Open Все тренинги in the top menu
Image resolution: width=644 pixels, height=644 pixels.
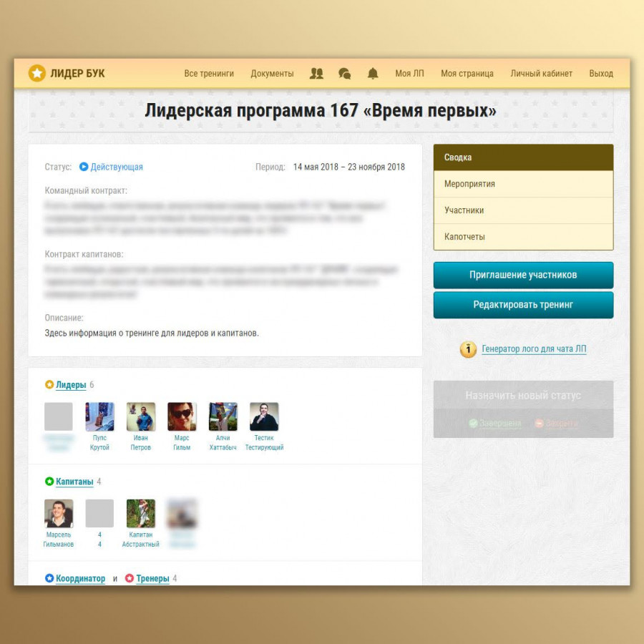[209, 73]
